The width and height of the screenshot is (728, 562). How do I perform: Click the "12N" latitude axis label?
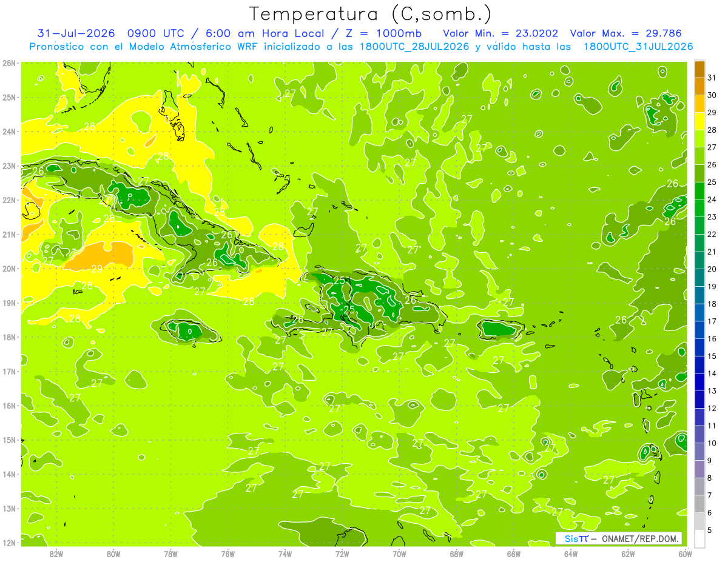[x=9, y=543]
